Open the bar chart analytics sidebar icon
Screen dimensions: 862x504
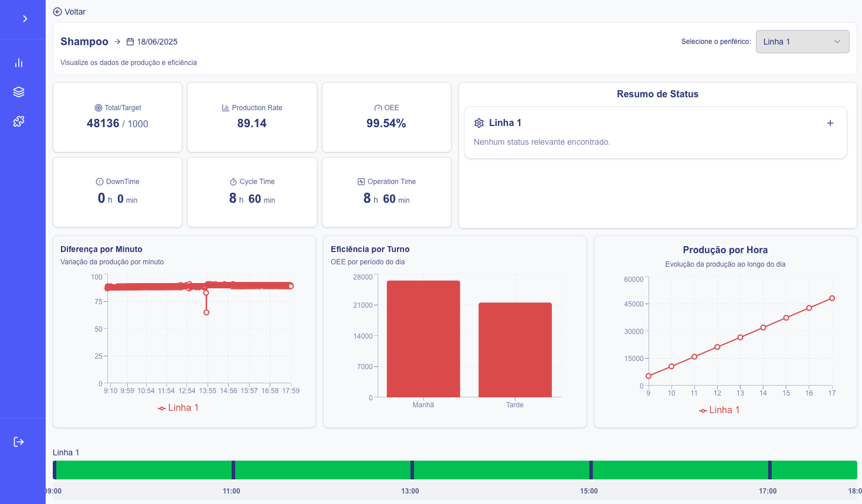pyautogui.click(x=19, y=63)
